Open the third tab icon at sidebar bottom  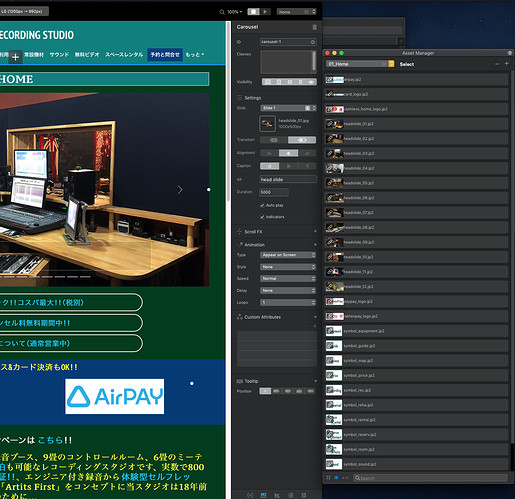[277, 495]
